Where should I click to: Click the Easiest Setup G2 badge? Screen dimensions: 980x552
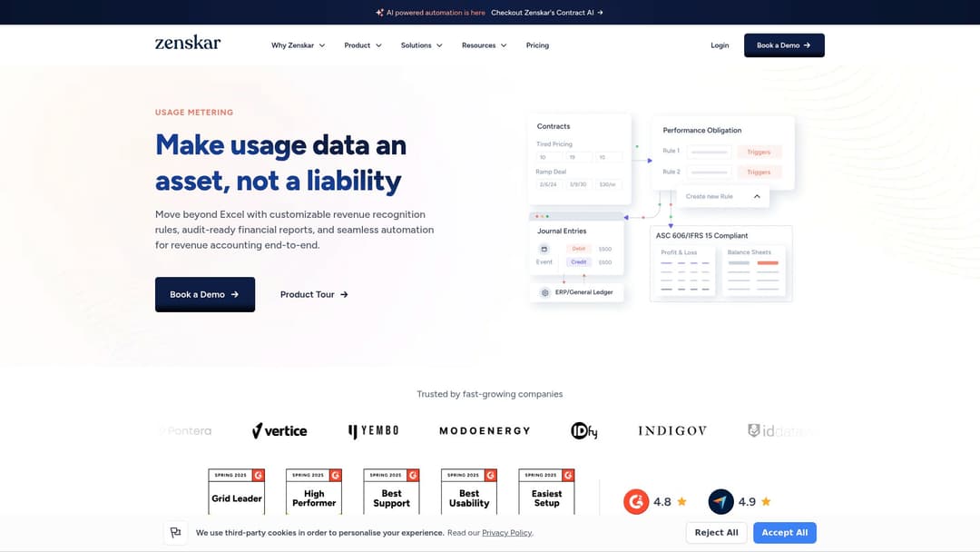tap(546, 492)
